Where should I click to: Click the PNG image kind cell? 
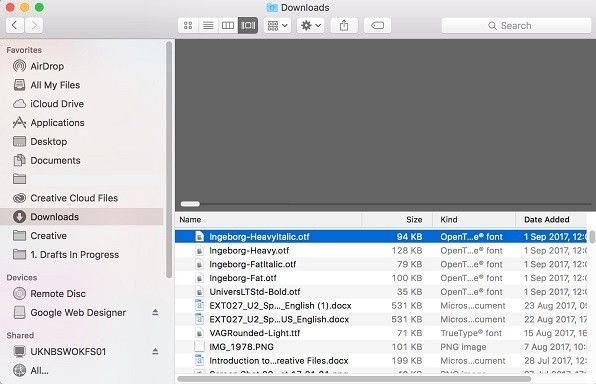coord(463,347)
